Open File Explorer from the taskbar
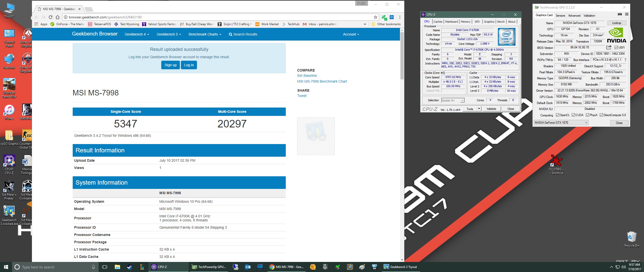Viewport: 644px width, 272px height. click(x=117, y=267)
